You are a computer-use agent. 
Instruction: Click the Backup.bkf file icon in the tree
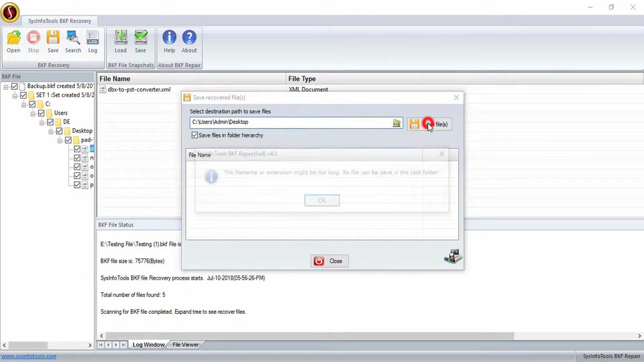[22, 86]
